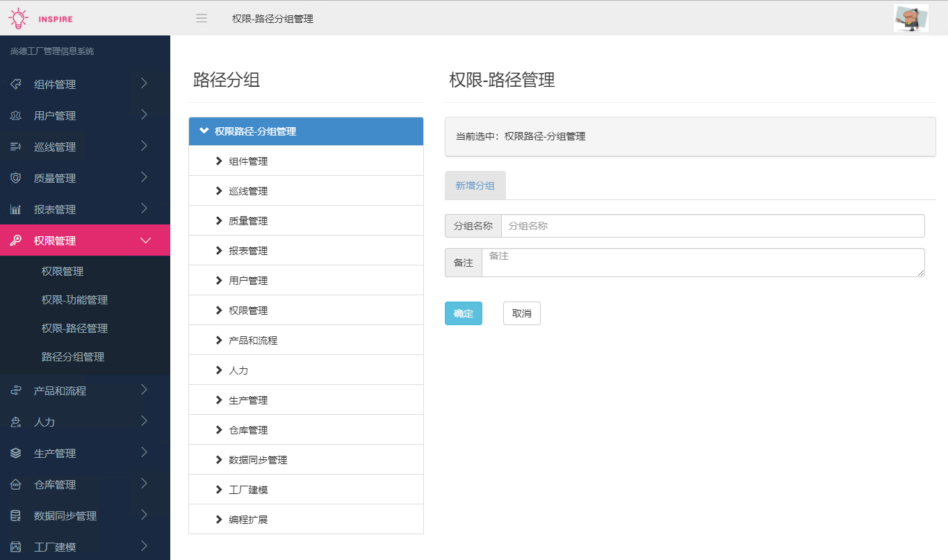The width and height of the screenshot is (948, 560).
Task: Click the 仓库管理 warehouse icon in sidebar
Action: [15, 484]
